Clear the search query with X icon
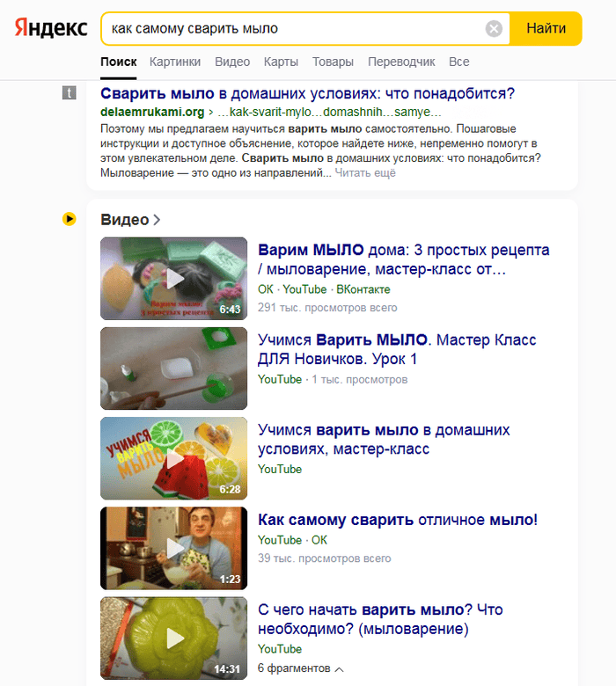Screen dimensions: 616x686 (494, 29)
